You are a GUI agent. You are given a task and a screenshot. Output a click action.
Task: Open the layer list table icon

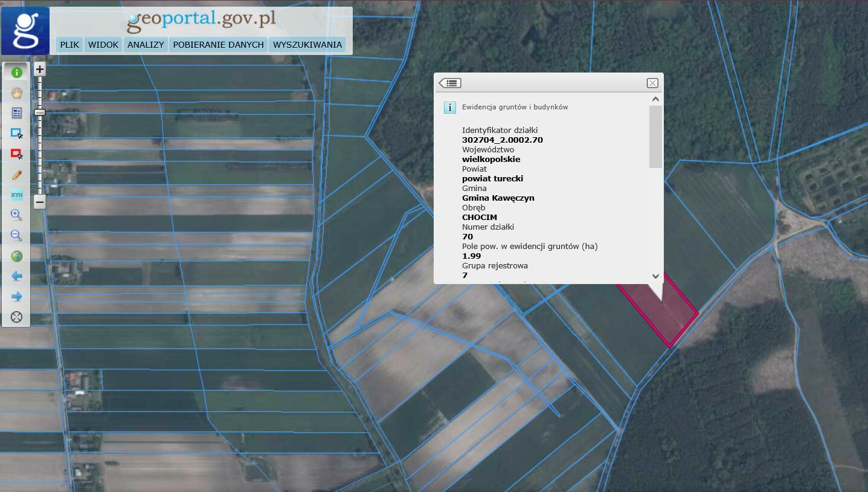pos(16,113)
